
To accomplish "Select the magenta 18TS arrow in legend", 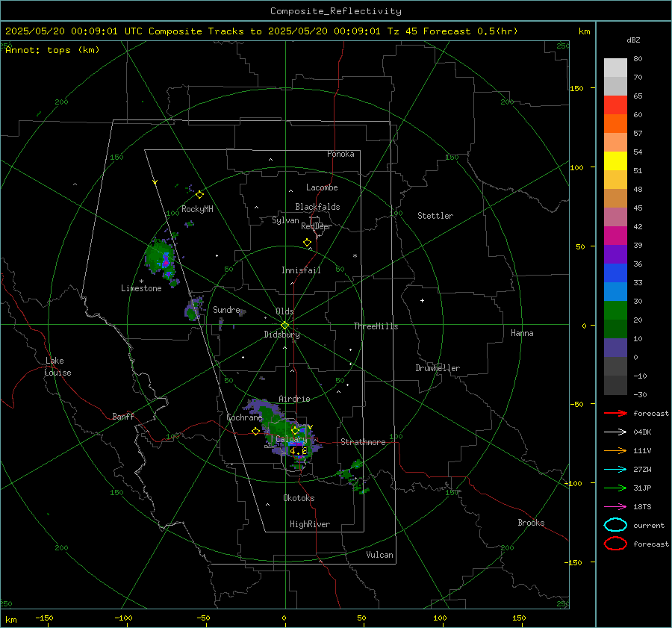I will (x=615, y=507).
